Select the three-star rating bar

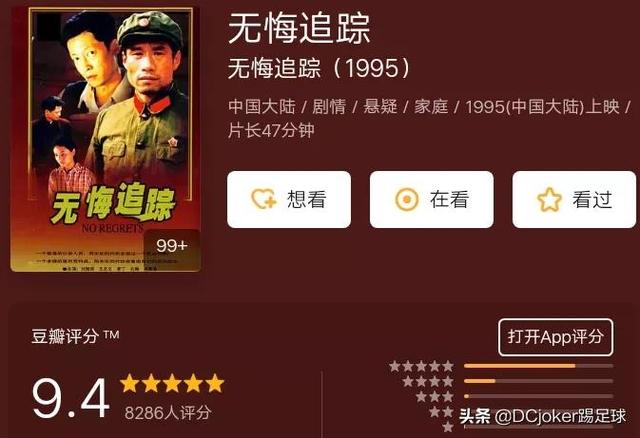click(x=538, y=396)
